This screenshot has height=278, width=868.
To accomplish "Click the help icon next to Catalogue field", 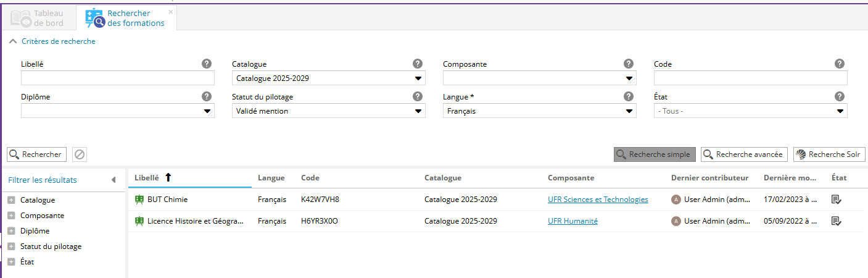I will point(418,64).
